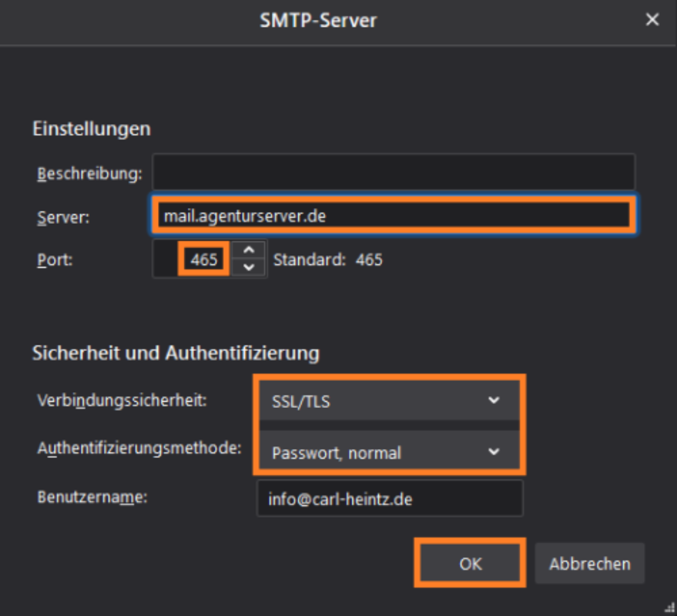Click into the empty Beschreibung field
This screenshot has height=616, width=677.
tap(394, 172)
